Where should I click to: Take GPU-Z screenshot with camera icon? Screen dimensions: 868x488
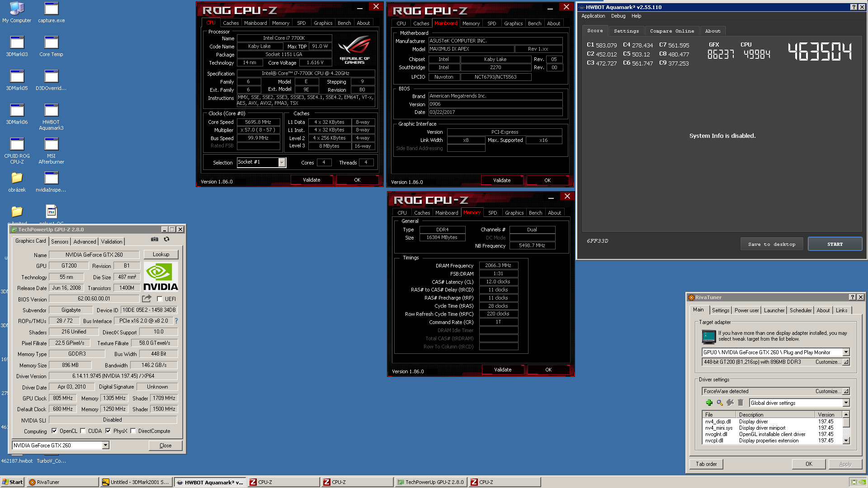click(x=155, y=239)
